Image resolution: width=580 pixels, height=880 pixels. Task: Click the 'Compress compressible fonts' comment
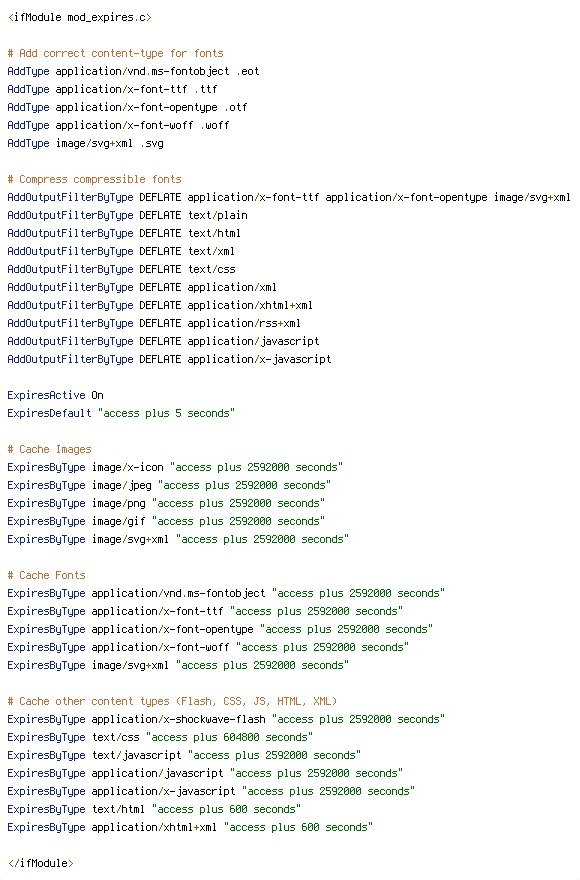(x=94, y=179)
